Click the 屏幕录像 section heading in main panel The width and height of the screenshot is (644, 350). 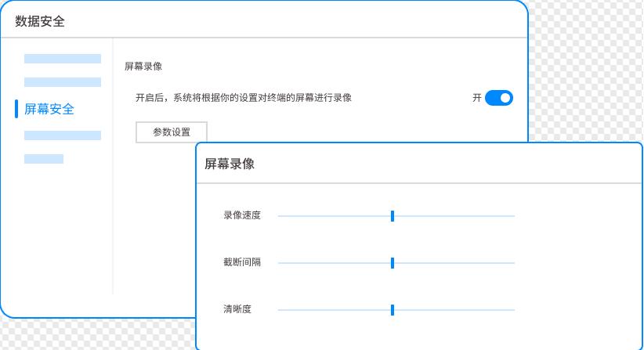tap(143, 67)
